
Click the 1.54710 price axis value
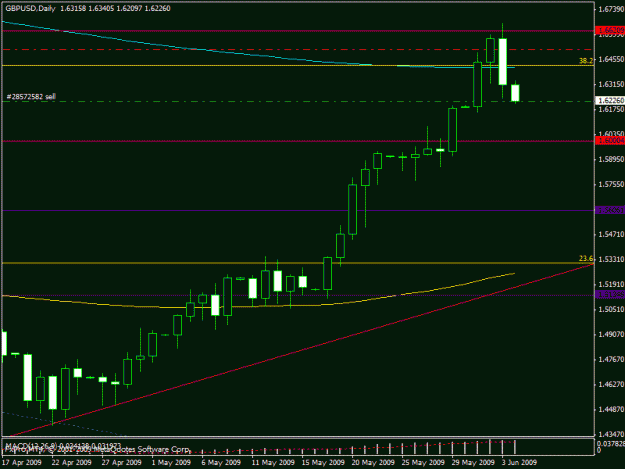pos(611,234)
